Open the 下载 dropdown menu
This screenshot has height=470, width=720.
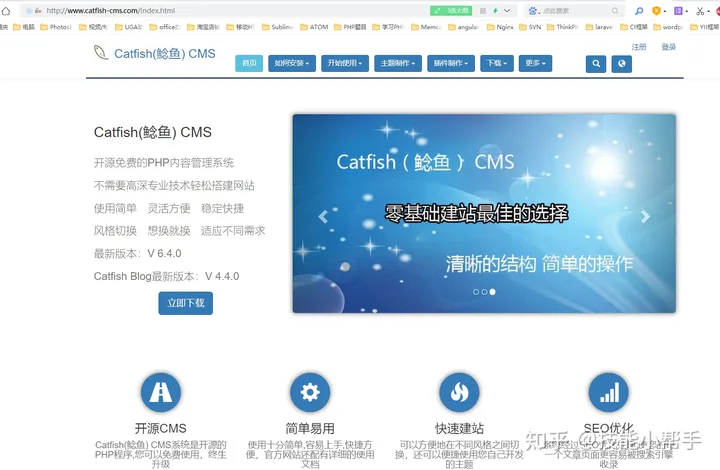click(x=495, y=63)
